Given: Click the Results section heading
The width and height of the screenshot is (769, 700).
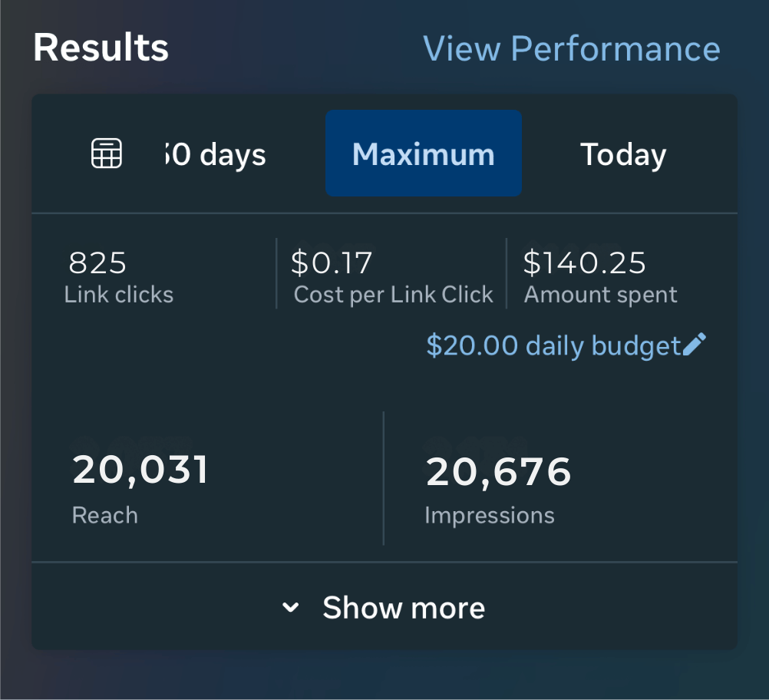Looking at the screenshot, I should point(101,48).
